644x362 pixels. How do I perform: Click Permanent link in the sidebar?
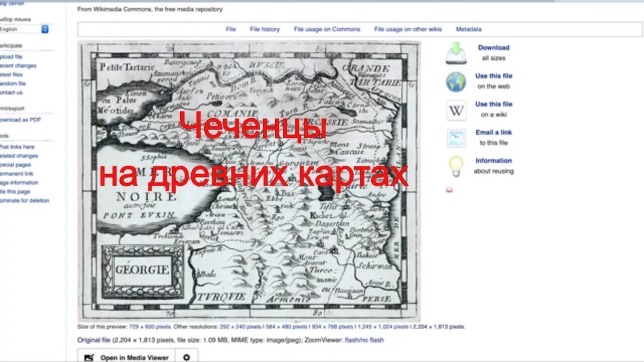coord(17,173)
